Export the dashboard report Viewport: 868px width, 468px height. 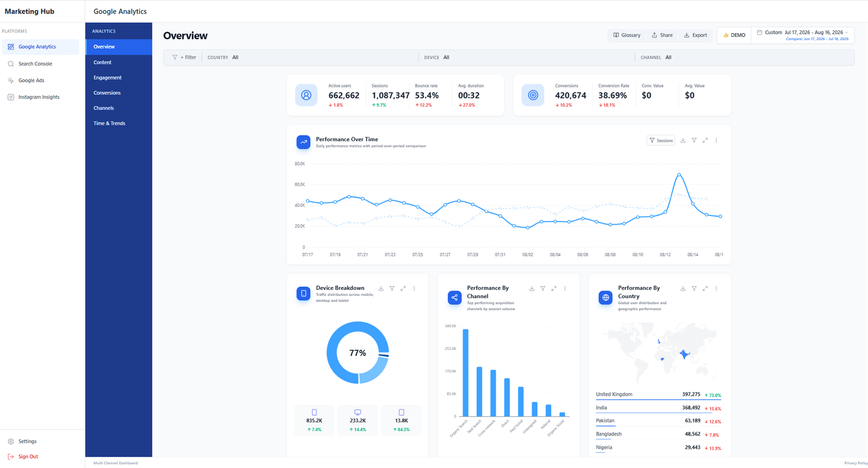(695, 35)
